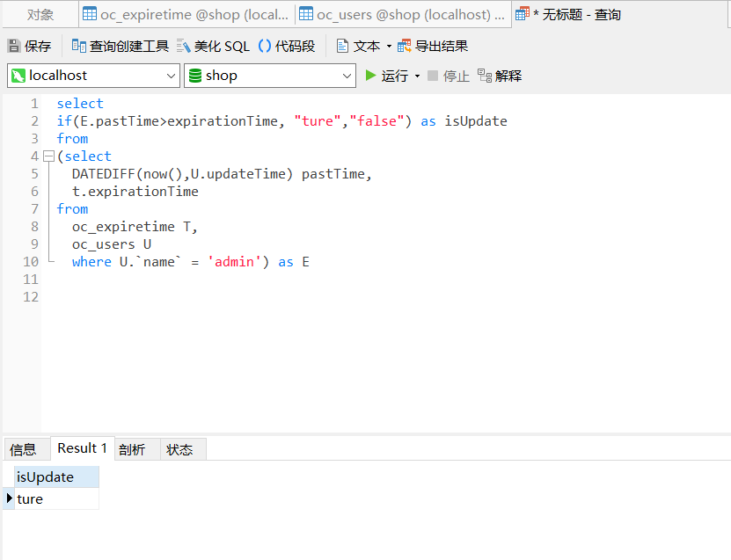The height and width of the screenshot is (560, 731).
Task: Switch to the 对象 tab
Action: 40,14
